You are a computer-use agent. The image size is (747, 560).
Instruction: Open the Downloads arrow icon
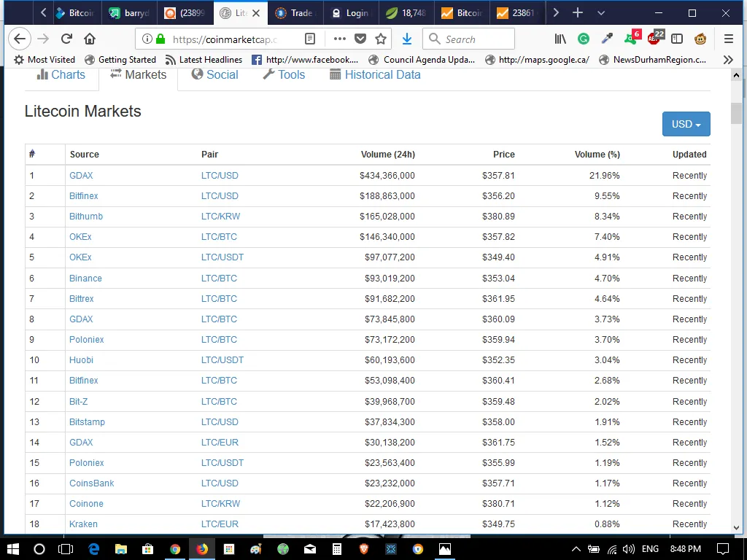point(407,39)
